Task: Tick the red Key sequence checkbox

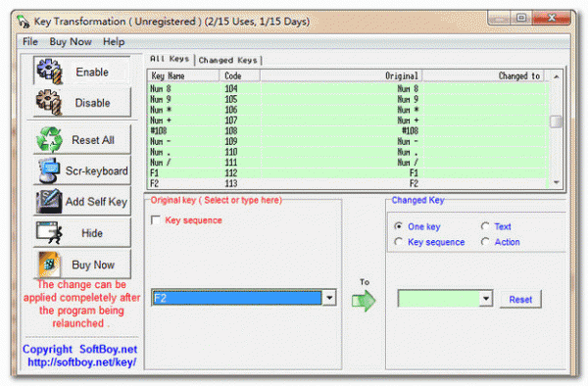Action: point(156,220)
